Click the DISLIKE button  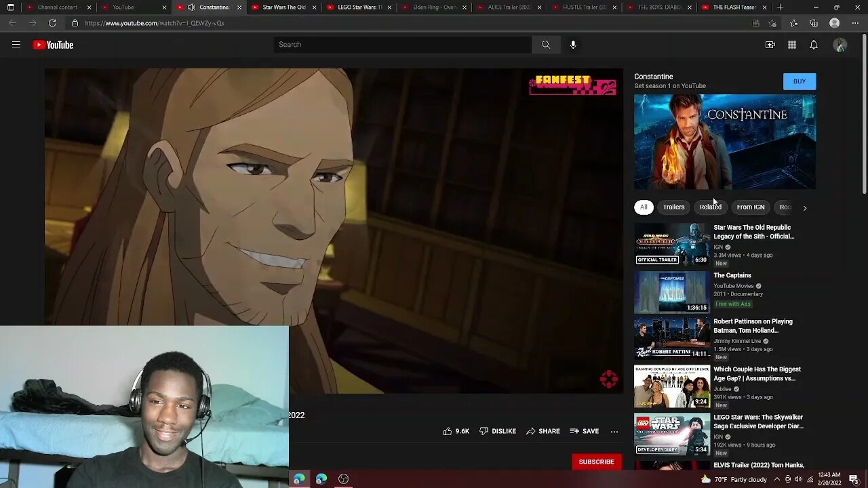click(498, 431)
